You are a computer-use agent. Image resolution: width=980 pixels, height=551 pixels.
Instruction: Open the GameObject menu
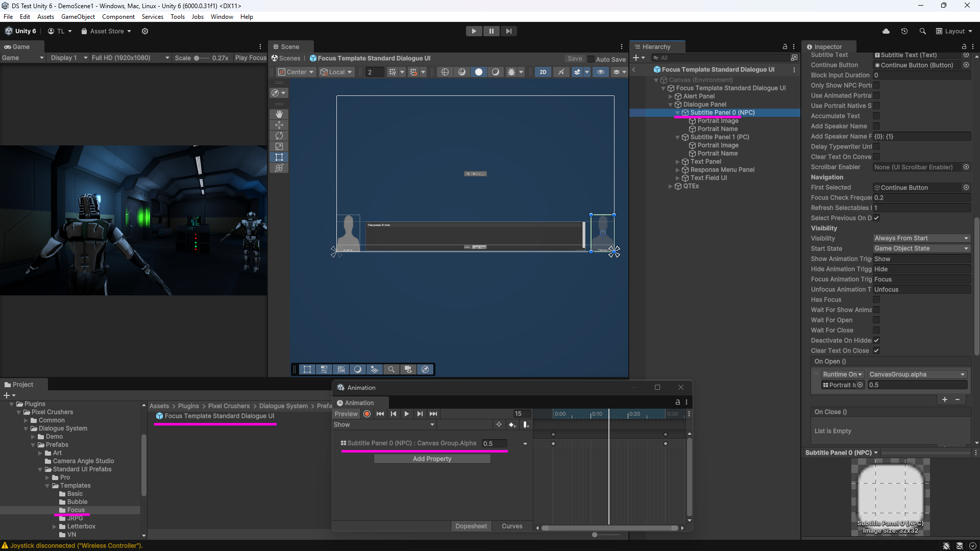tap(78, 17)
